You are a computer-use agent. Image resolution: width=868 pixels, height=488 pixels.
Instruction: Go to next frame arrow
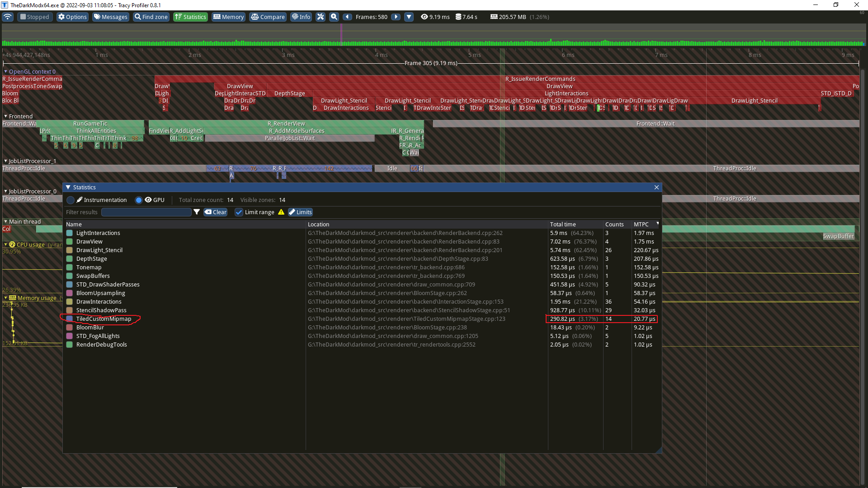(396, 17)
